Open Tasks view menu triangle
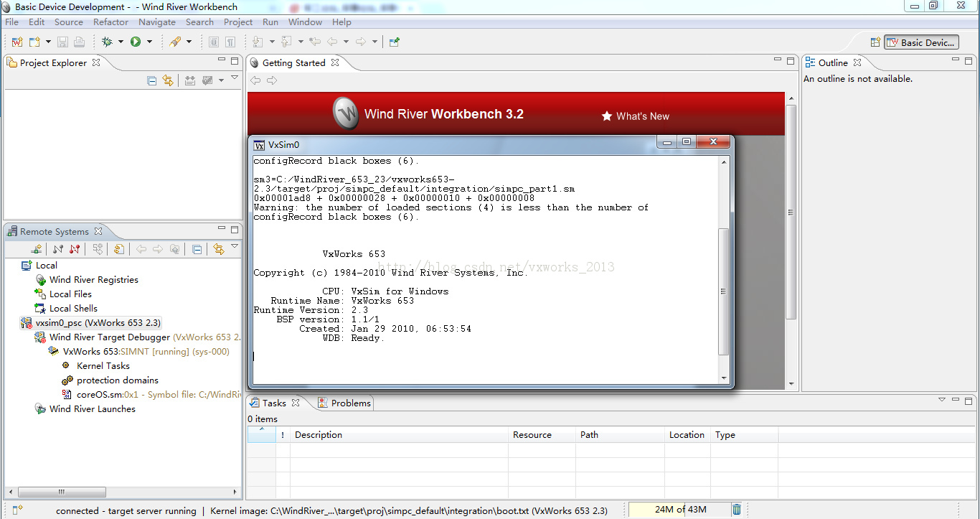 pos(942,399)
